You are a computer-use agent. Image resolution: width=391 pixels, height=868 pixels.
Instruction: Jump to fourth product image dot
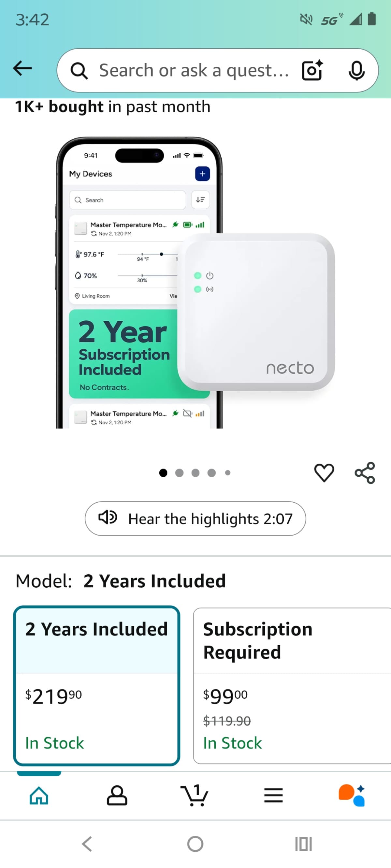[x=211, y=473]
